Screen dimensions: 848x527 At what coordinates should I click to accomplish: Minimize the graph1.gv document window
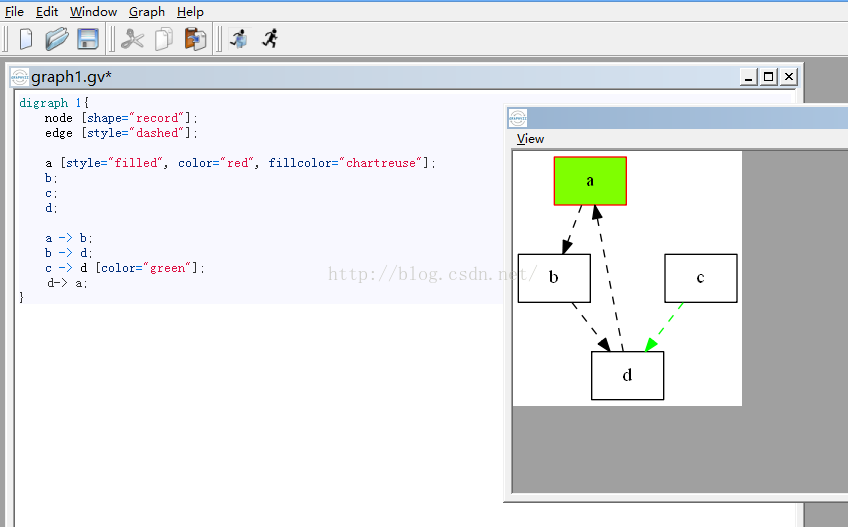(x=748, y=77)
